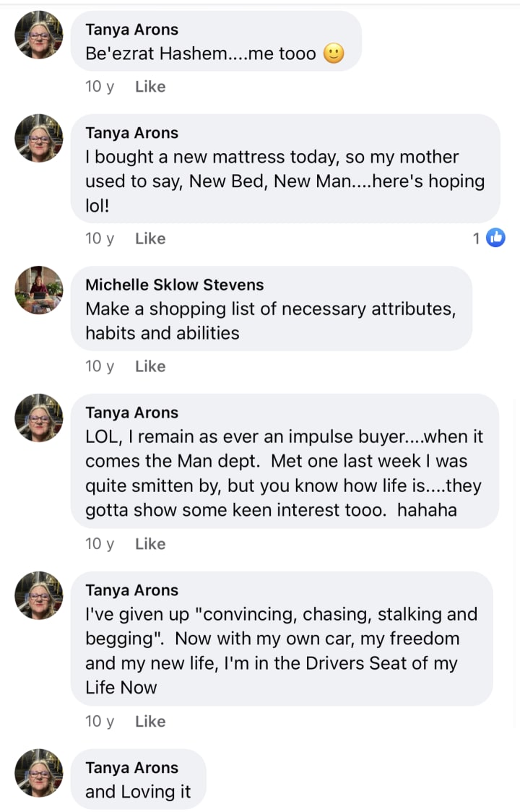Viewport: 520px width, 812px height.
Task: Click the reaction count "1" on mattress comment
Action: pyautogui.click(x=477, y=238)
